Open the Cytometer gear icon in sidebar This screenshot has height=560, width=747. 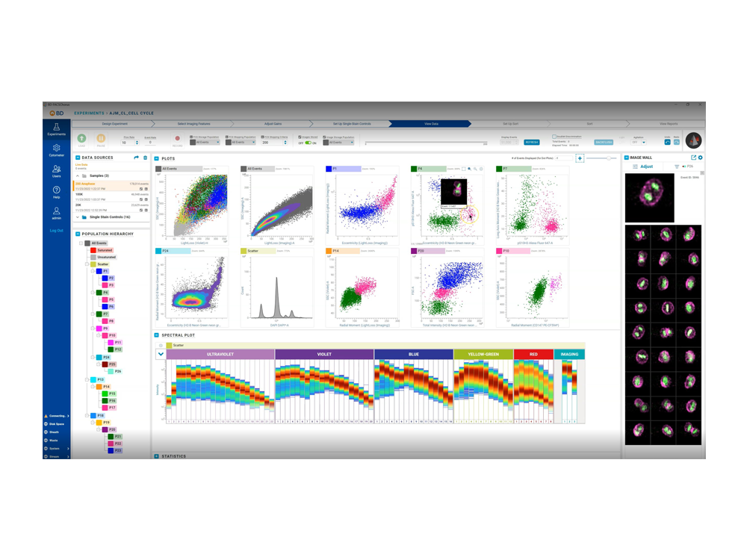[x=56, y=148]
